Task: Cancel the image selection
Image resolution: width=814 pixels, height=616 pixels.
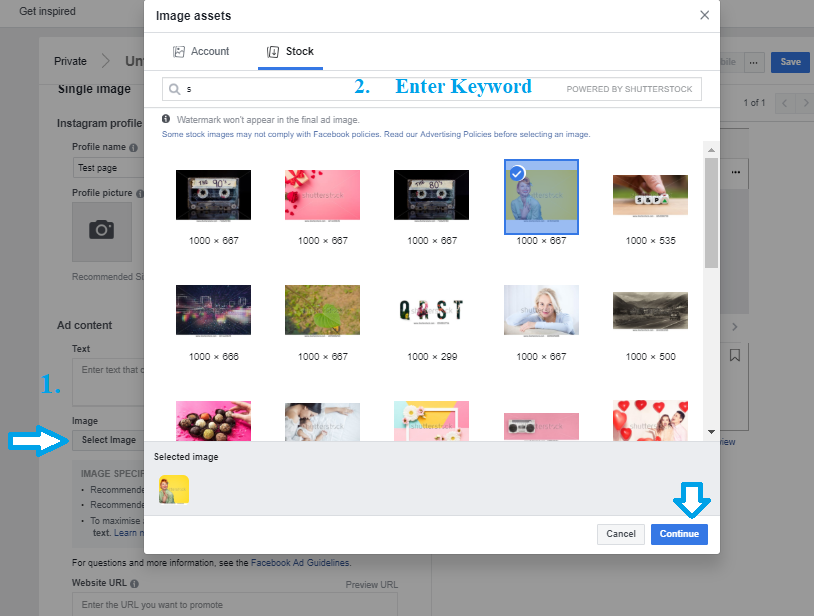Action: pos(621,534)
